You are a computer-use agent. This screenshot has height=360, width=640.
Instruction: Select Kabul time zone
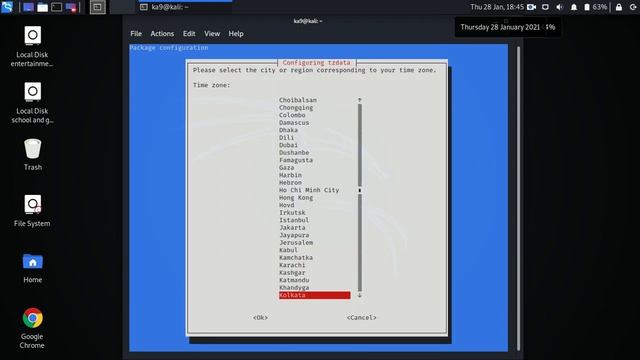288,250
